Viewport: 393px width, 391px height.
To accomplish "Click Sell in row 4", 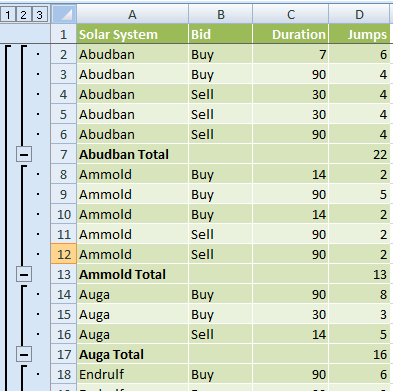I will pyautogui.click(x=221, y=94).
